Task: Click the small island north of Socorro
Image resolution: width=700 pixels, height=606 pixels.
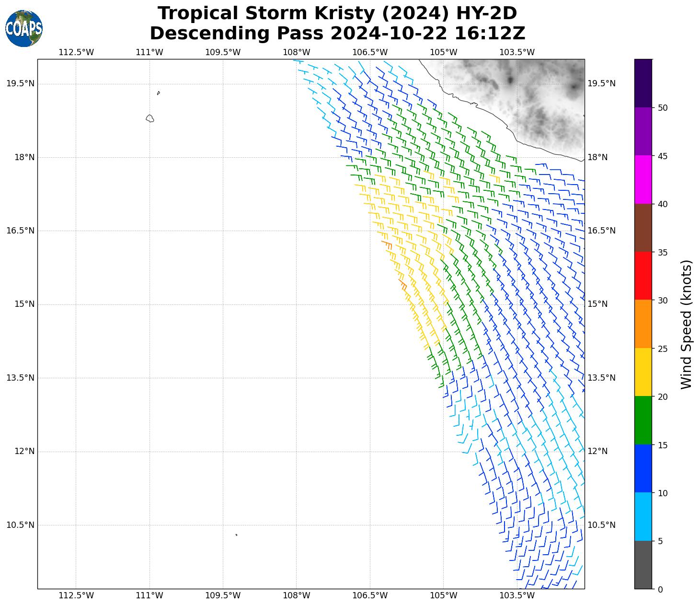Action: click(x=159, y=93)
